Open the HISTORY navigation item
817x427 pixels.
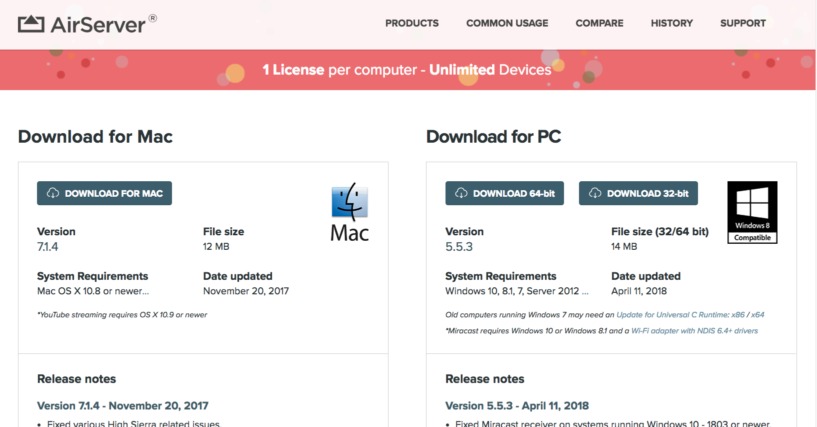tap(672, 23)
